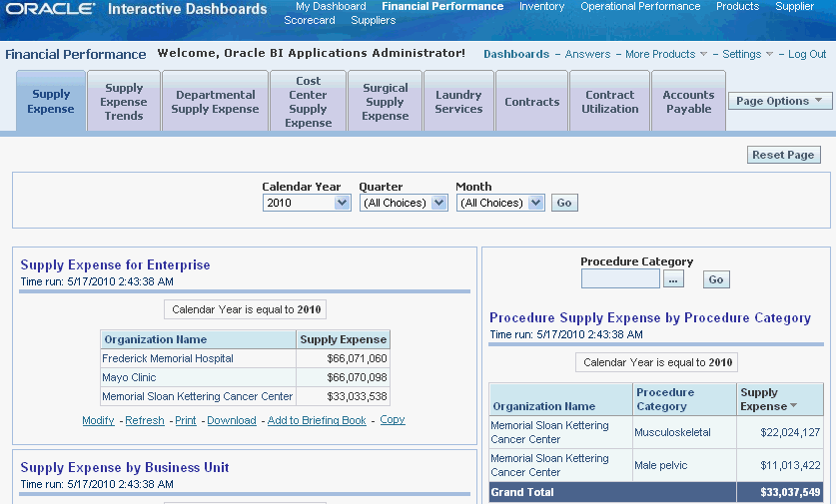Open the Dashboards link

516,54
